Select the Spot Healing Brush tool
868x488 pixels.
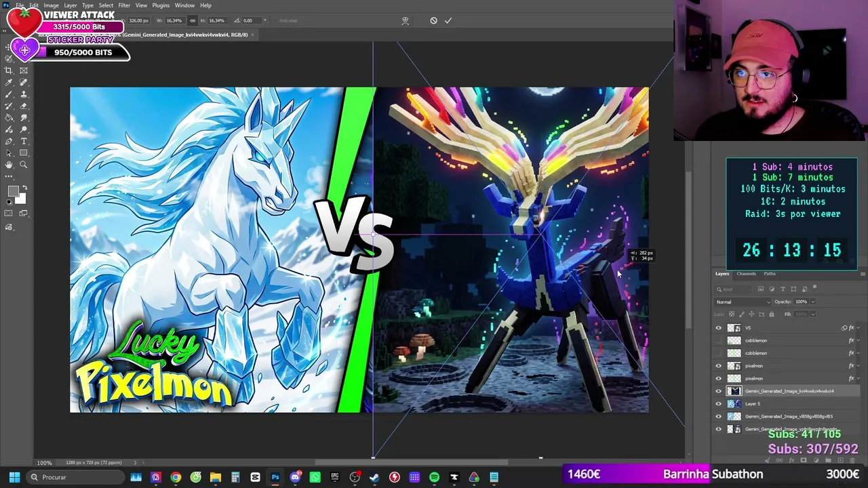tap(24, 83)
